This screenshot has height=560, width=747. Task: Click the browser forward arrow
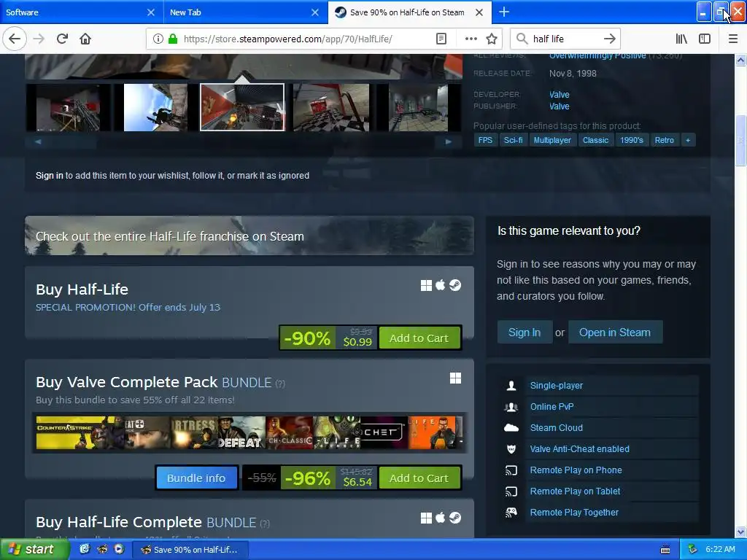[x=39, y=39]
